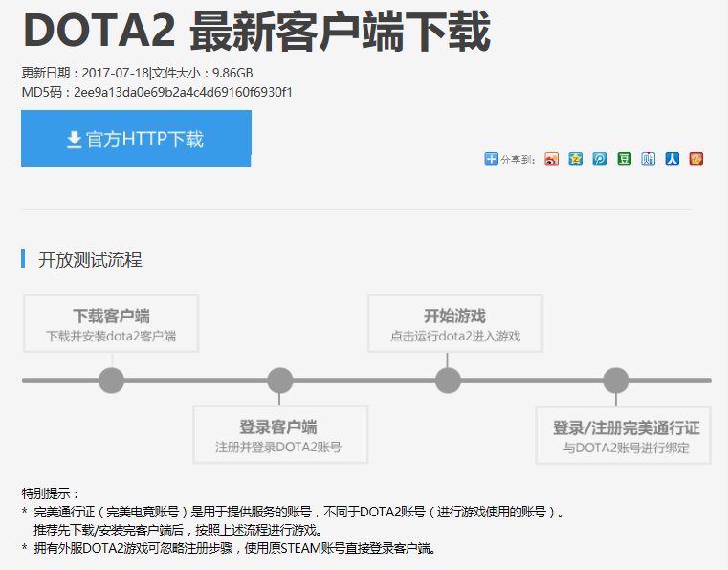Share to Renren 人 icon
The height and width of the screenshot is (570, 728).
pyautogui.click(x=673, y=159)
